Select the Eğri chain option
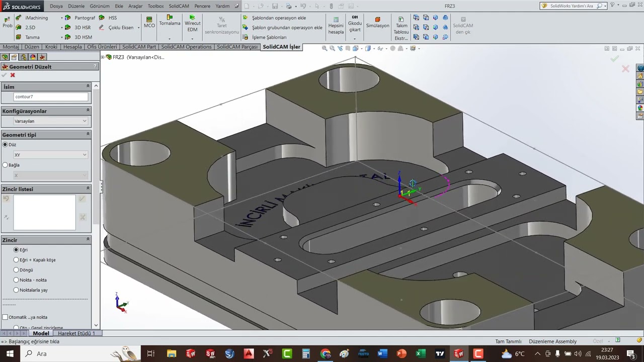644x362 pixels. (16, 250)
